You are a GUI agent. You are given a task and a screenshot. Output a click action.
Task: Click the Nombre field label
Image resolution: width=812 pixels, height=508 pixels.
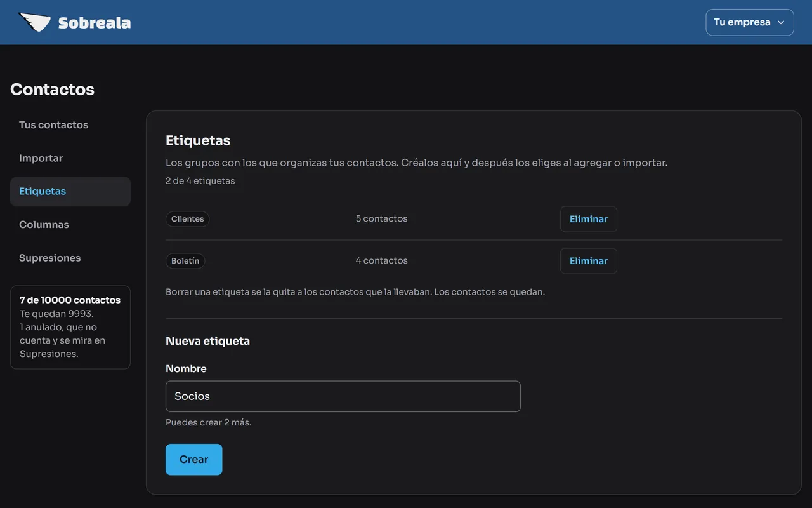(x=186, y=369)
